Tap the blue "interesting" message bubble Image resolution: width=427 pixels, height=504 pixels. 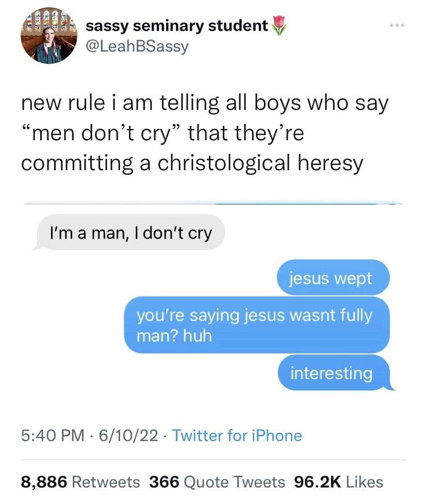[331, 372]
